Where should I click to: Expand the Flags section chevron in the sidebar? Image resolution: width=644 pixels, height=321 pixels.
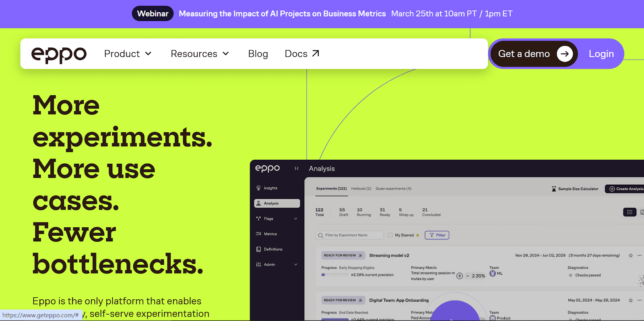coord(296,219)
